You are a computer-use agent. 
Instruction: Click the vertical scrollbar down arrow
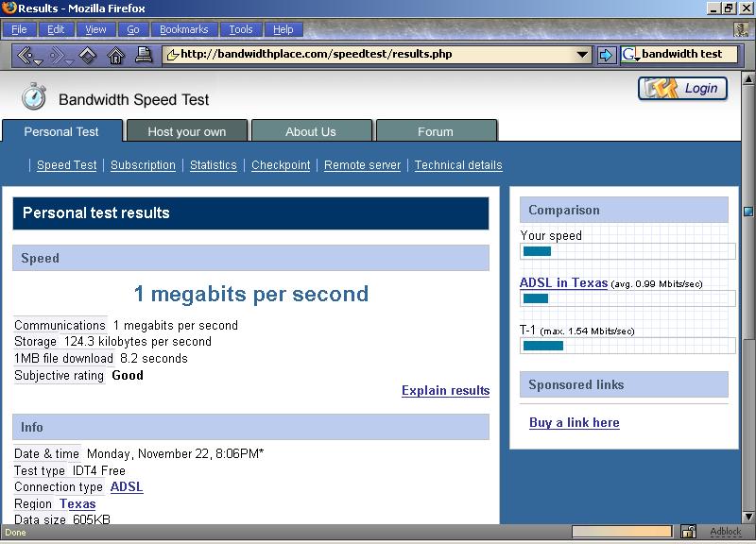point(748,517)
